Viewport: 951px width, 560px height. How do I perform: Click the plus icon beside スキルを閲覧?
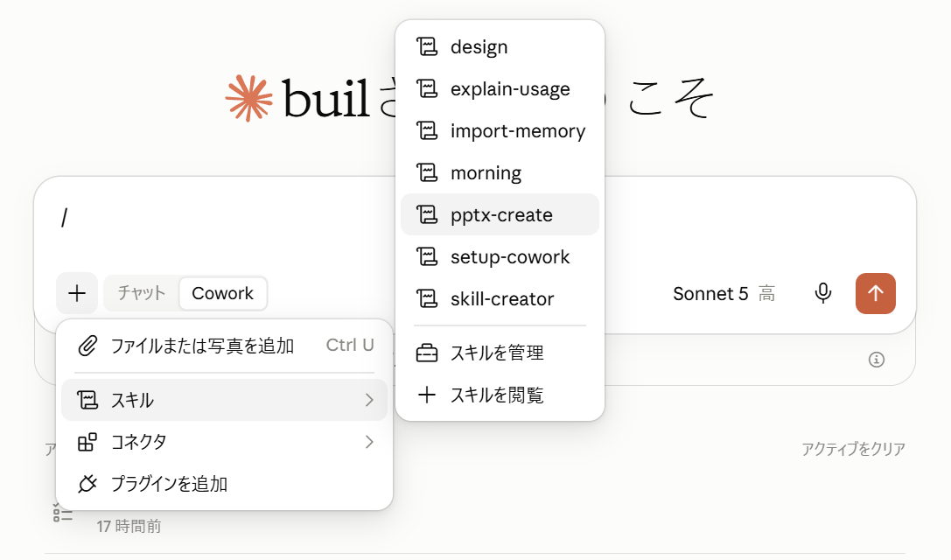427,395
